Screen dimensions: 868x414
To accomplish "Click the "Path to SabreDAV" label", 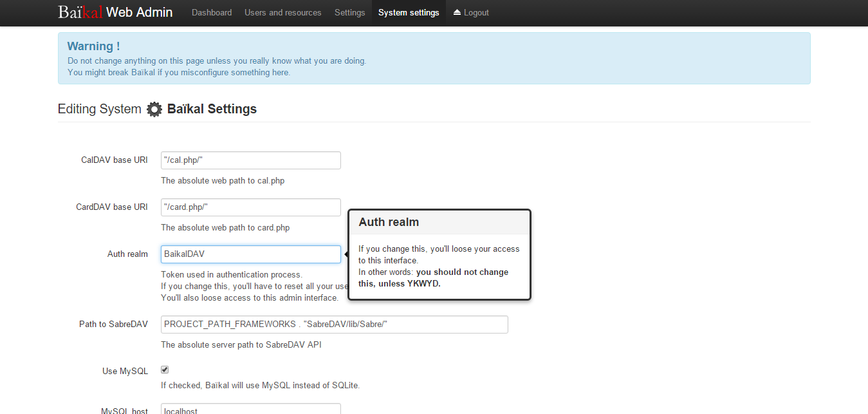I will (x=113, y=325).
